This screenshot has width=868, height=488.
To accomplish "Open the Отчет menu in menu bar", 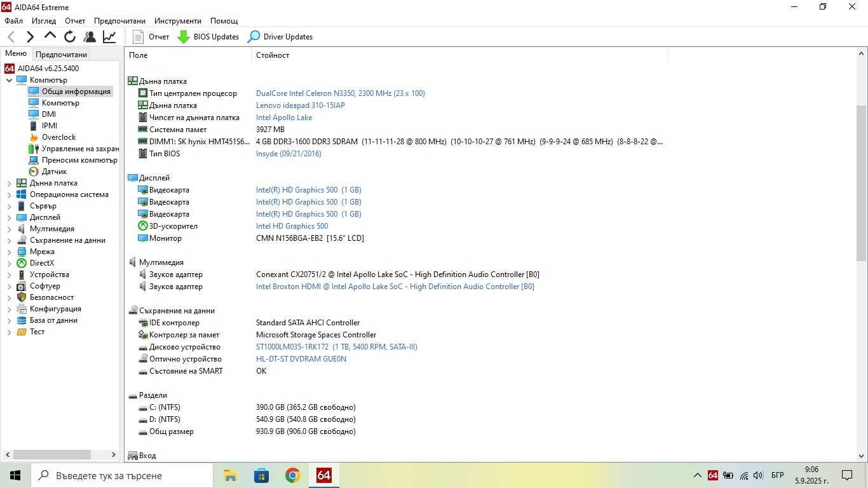I will [75, 21].
